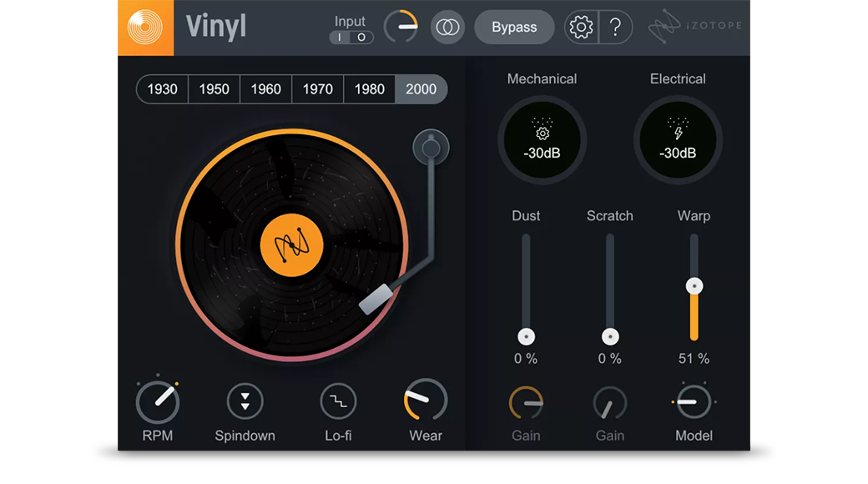Select the 2000 era tab
The image size is (868, 484).
point(421,89)
